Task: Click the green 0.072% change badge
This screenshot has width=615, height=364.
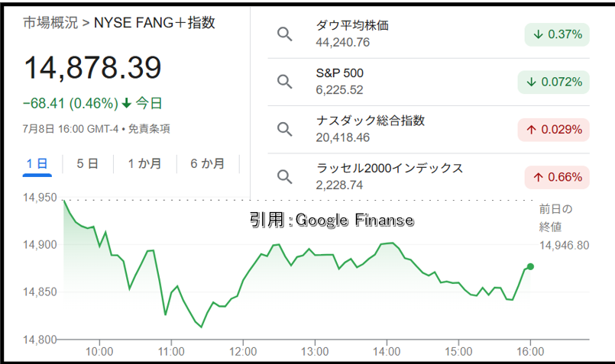Action: coord(553,82)
